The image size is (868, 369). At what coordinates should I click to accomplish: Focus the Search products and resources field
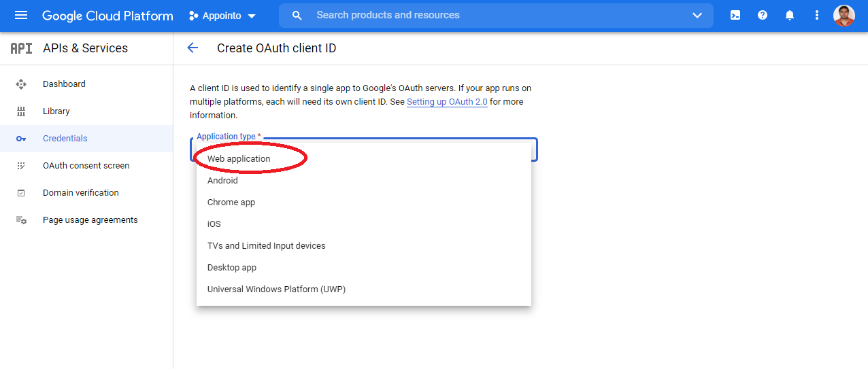point(497,15)
